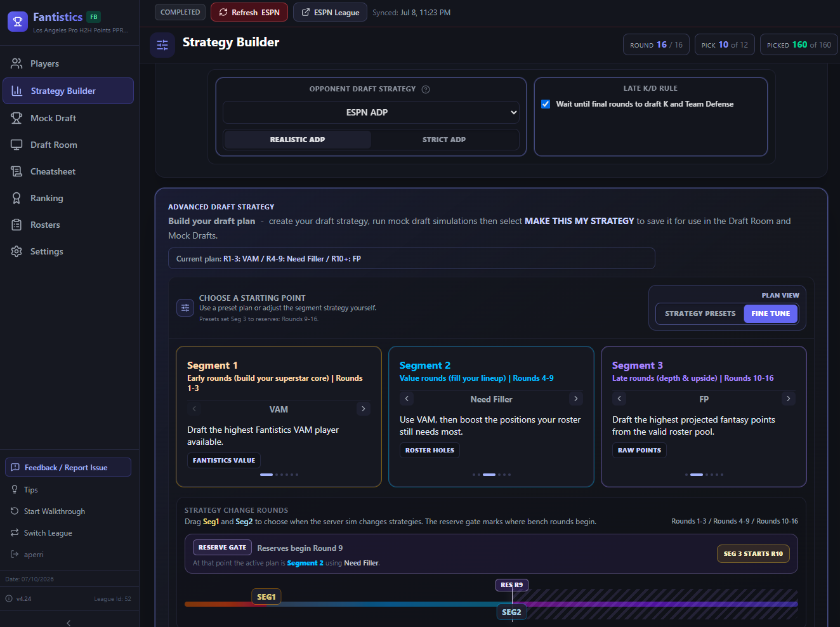Click the Tips lightbulb icon
This screenshot has width=840, height=627.
point(15,489)
